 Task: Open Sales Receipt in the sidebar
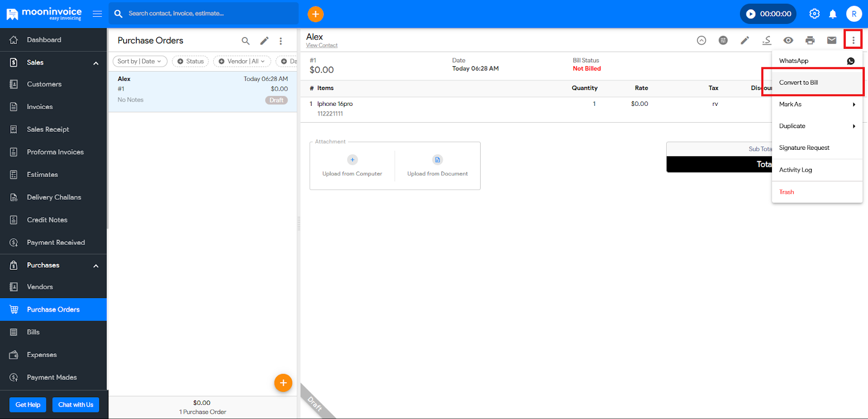tap(53, 129)
